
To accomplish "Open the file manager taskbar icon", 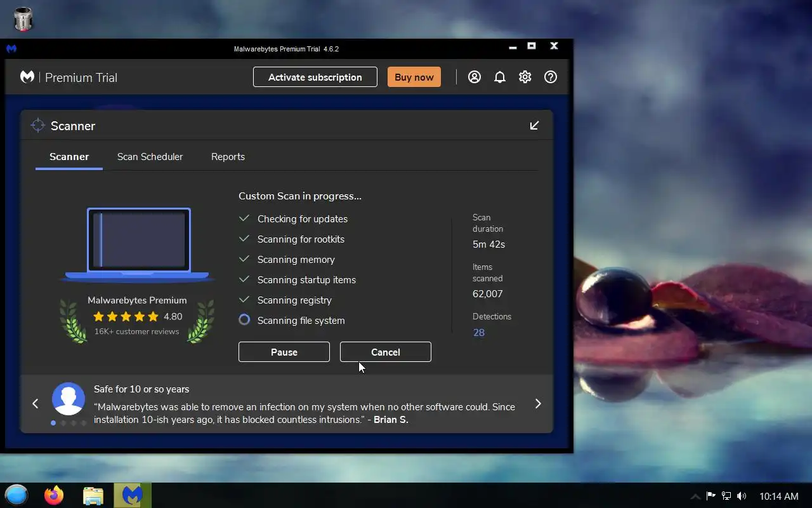I will (x=93, y=495).
